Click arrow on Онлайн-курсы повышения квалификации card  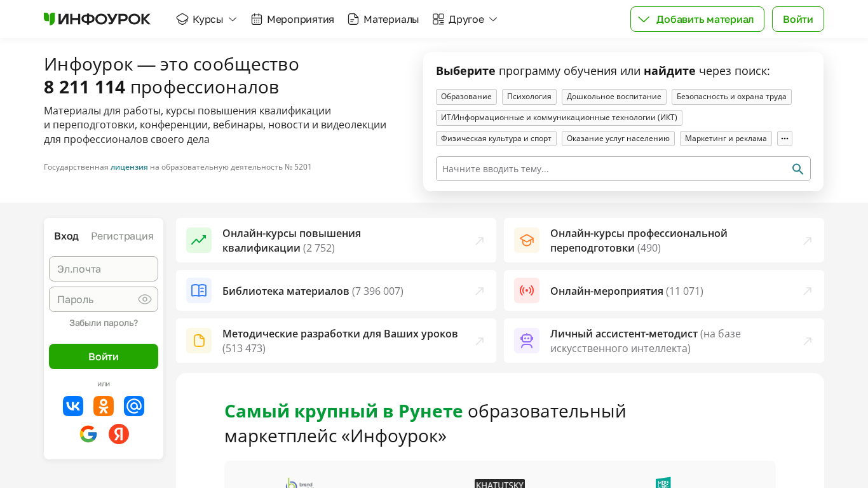pos(480,241)
